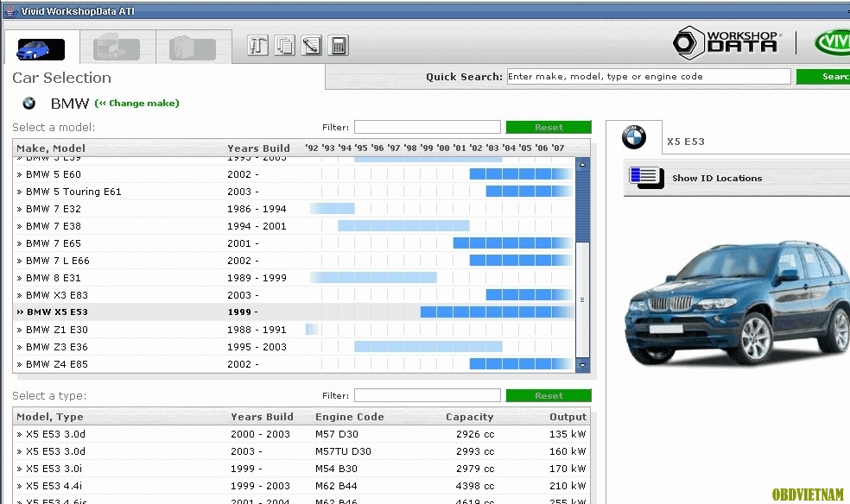Click the large BMW logo beside X5 E53

pos(634,136)
